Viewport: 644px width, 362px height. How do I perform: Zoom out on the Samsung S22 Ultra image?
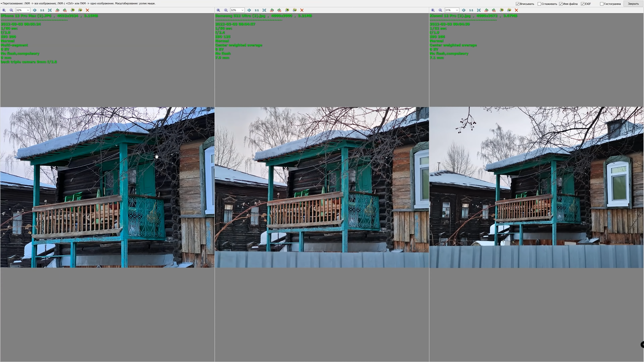click(226, 10)
